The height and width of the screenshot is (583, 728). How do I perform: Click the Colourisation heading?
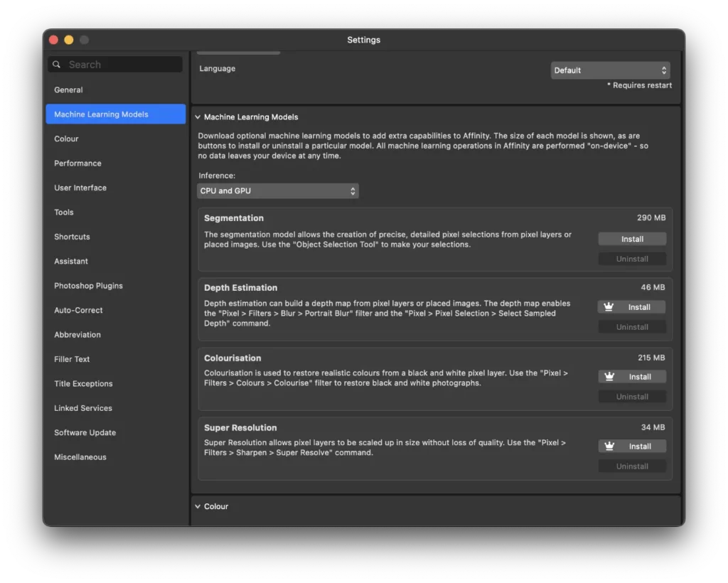click(232, 358)
